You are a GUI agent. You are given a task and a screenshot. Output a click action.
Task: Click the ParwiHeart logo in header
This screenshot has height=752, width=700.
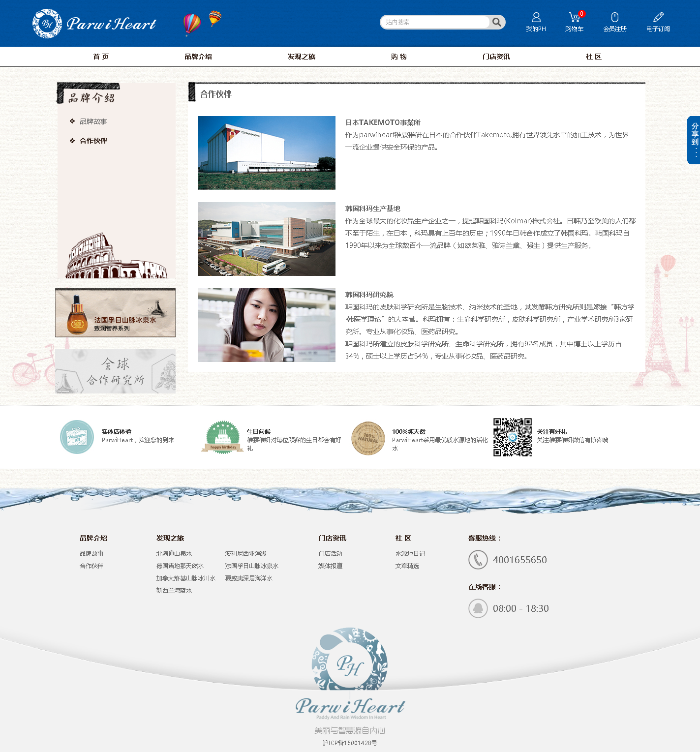point(94,23)
